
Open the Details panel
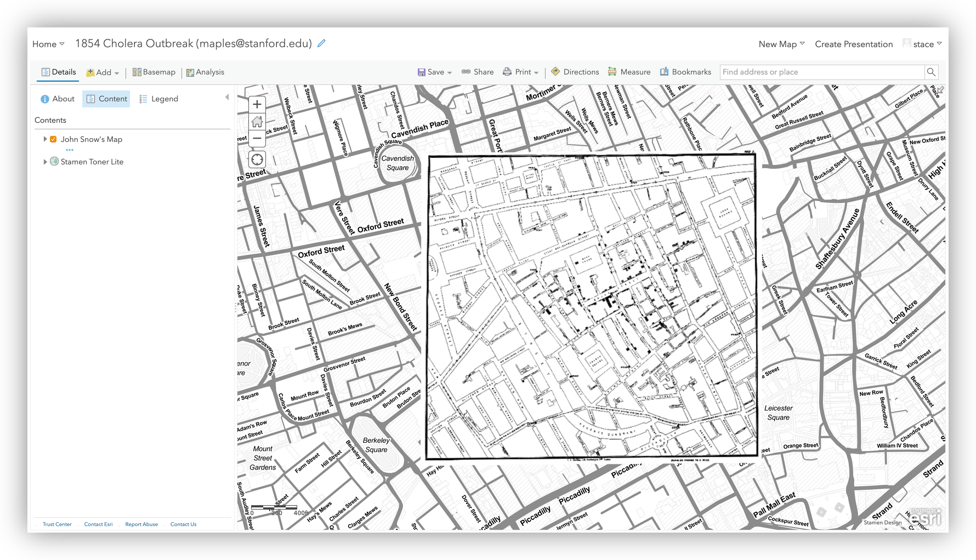point(59,72)
